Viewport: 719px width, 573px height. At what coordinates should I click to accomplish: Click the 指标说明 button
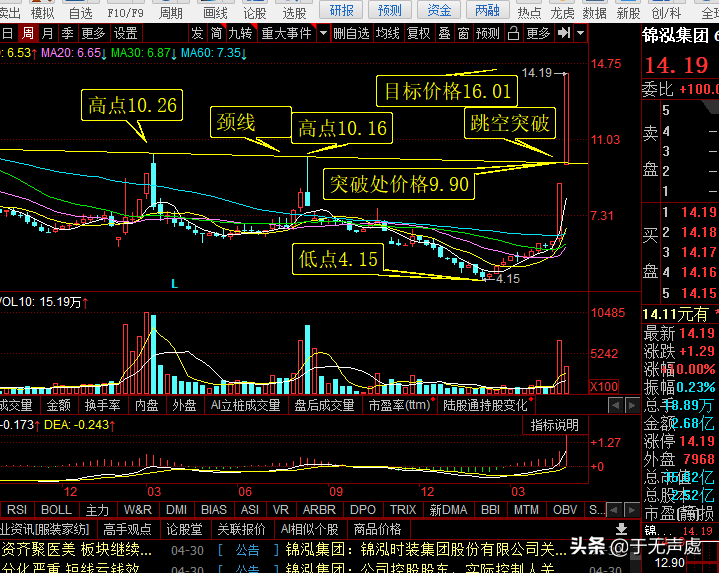coord(555,425)
